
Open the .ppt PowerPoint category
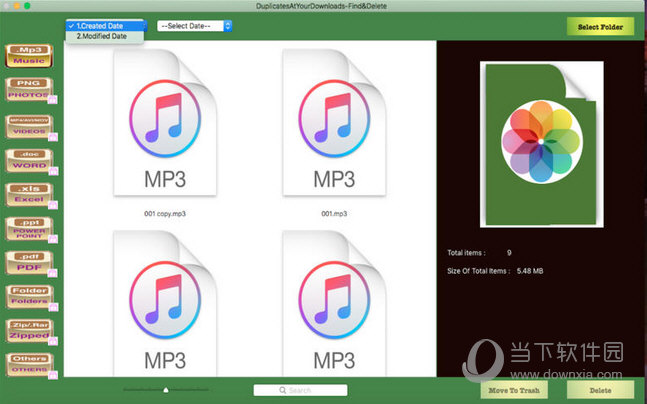tap(29, 228)
